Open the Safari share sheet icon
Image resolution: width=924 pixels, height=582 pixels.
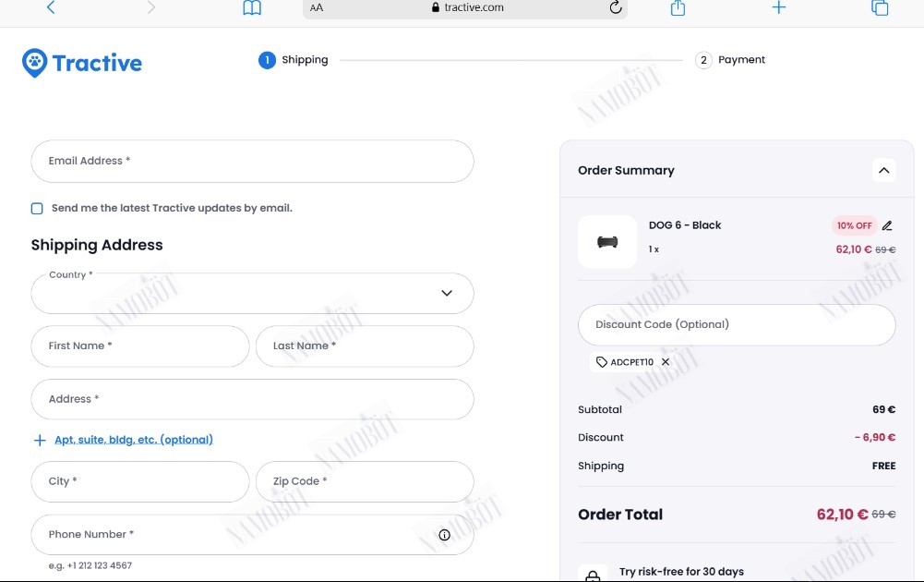(678, 7)
